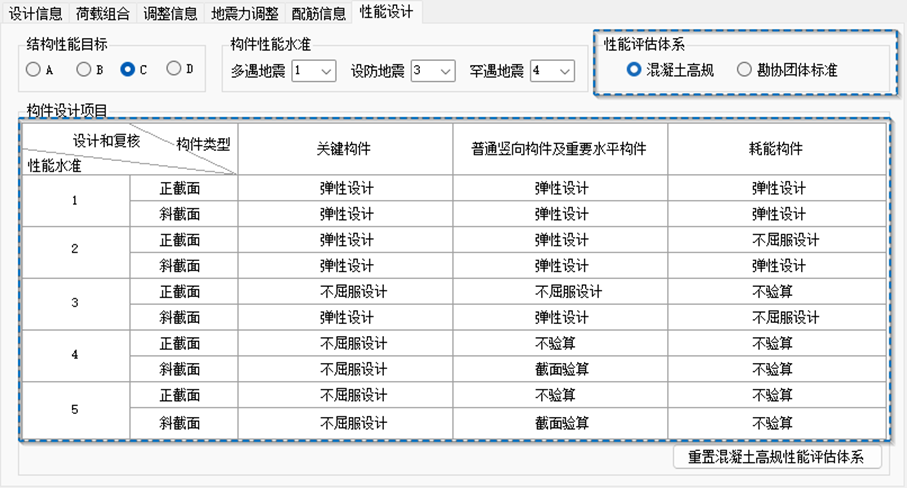Screen dimensions: 907x488
Task: Select structural performance target B
Action: [x=81, y=70]
